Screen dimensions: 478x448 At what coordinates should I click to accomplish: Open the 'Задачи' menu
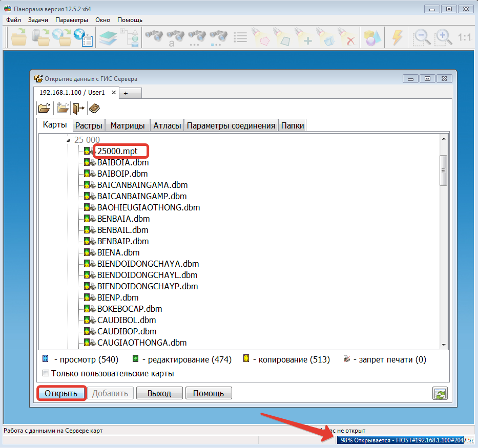tap(38, 20)
